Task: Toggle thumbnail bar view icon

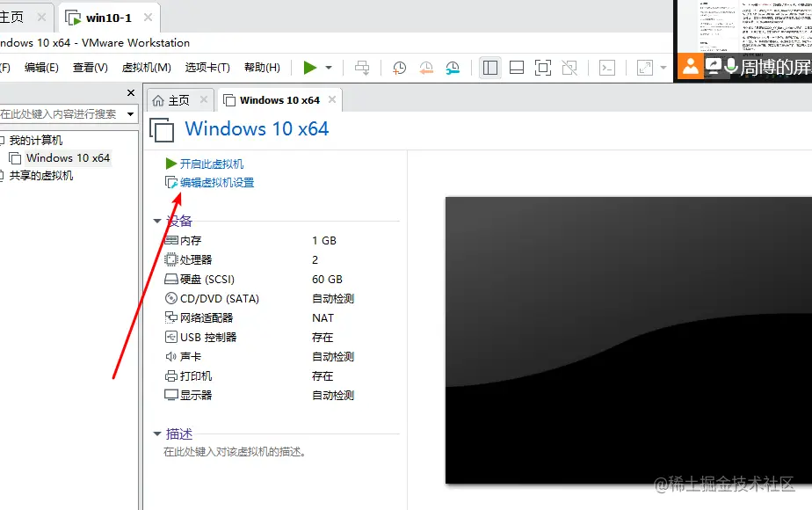Action: (517, 68)
